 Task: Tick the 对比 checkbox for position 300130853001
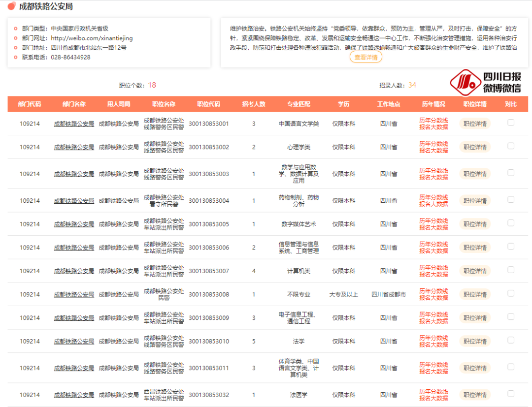click(x=511, y=123)
